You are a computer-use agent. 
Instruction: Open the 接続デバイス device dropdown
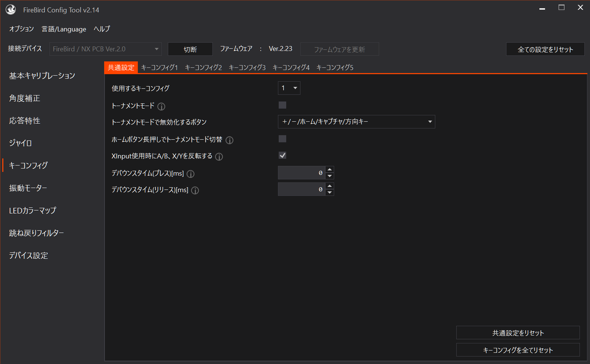pos(105,49)
